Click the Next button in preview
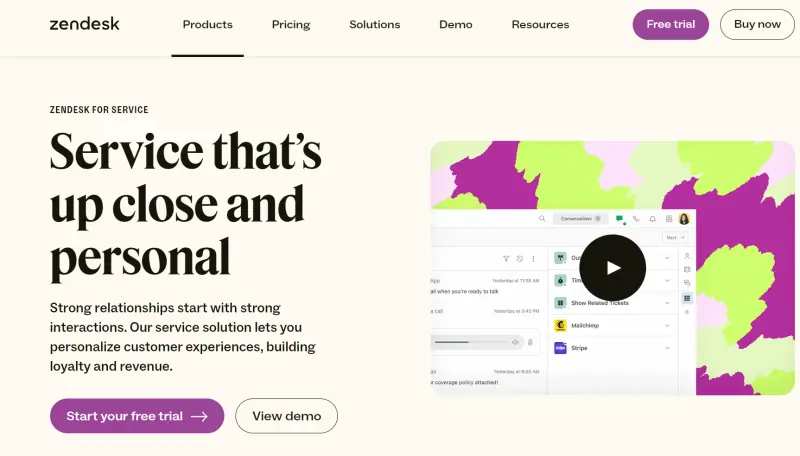 coord(675,237)
